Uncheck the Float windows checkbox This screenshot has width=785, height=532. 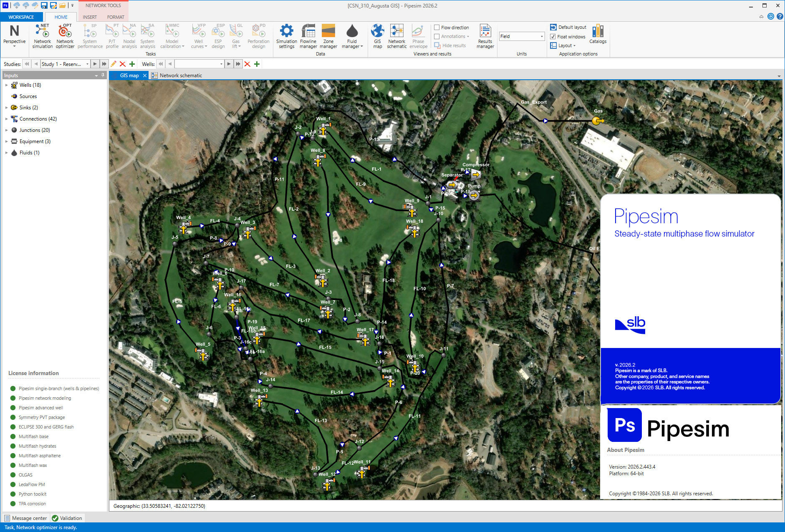[553, 36]
